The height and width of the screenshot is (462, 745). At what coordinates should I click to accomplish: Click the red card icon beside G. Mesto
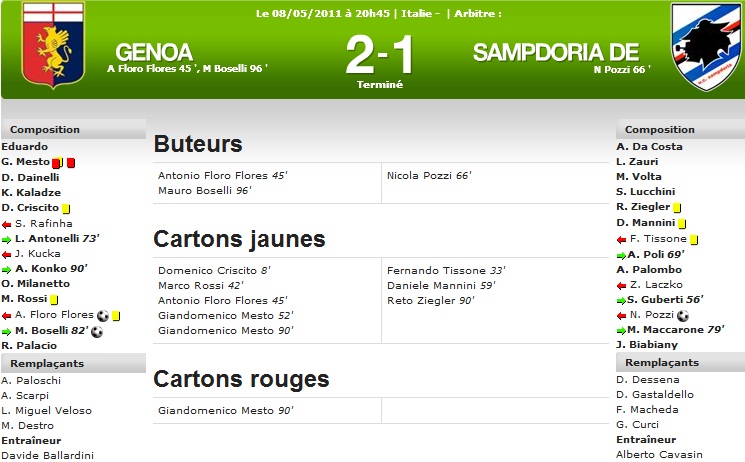(x=71, y=163)
